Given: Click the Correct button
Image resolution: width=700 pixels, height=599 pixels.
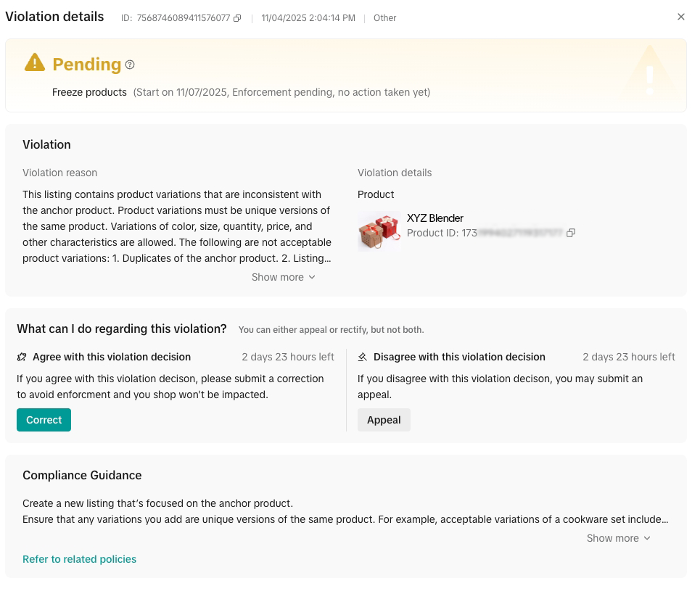Looking at the screenshot, I should [x=44, y=420].
